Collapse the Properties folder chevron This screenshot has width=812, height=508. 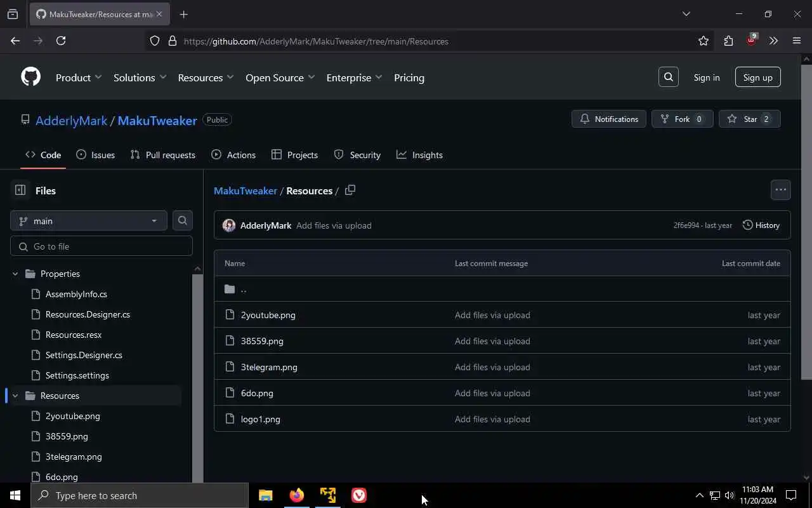(x=15, y=274)
